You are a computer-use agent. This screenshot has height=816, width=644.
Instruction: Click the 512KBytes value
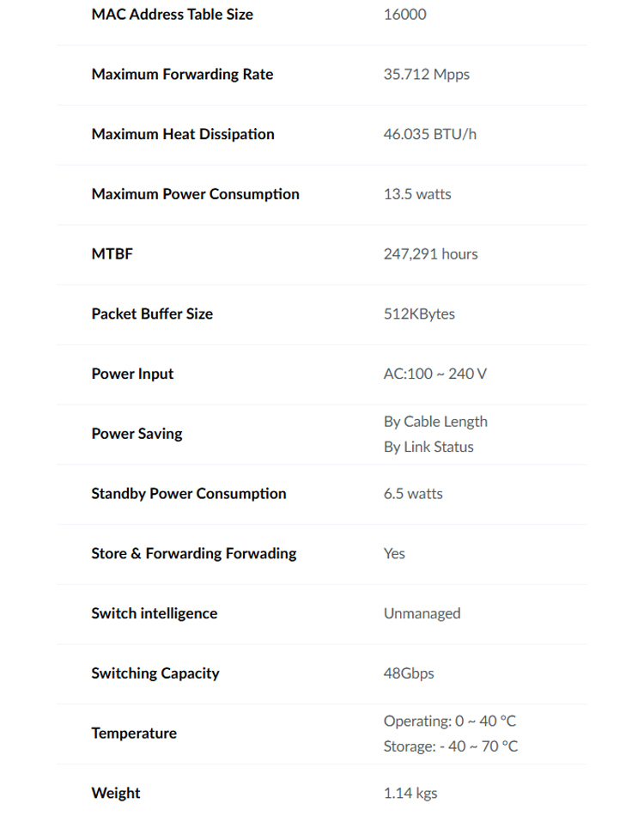tap(419, 314)
